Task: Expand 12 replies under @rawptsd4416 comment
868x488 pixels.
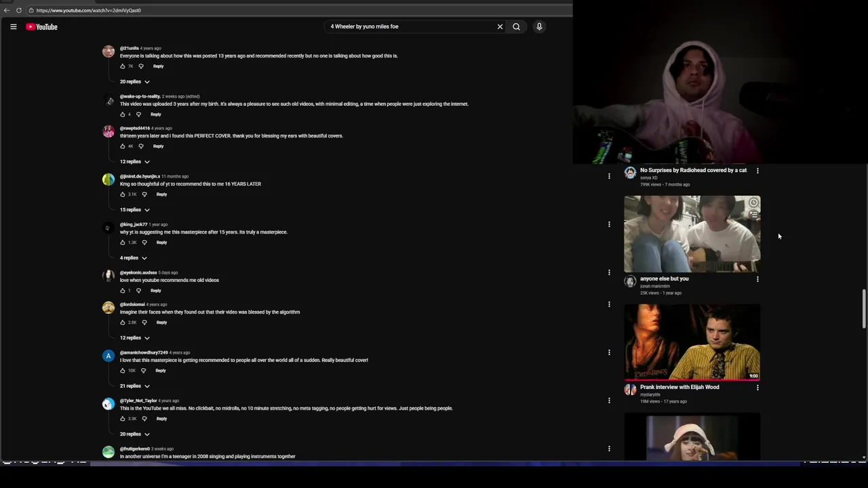Action: (x=135, y=161)
